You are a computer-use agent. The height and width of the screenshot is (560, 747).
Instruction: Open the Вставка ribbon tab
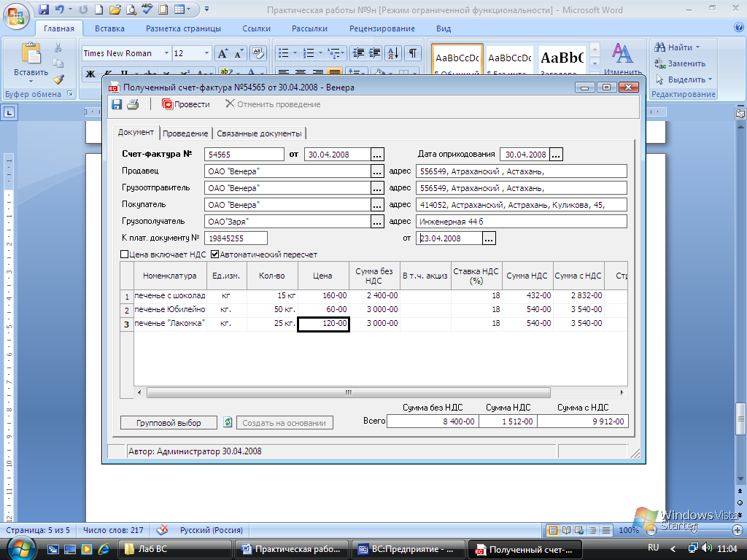pyautogui.click(x=109, y=28)
